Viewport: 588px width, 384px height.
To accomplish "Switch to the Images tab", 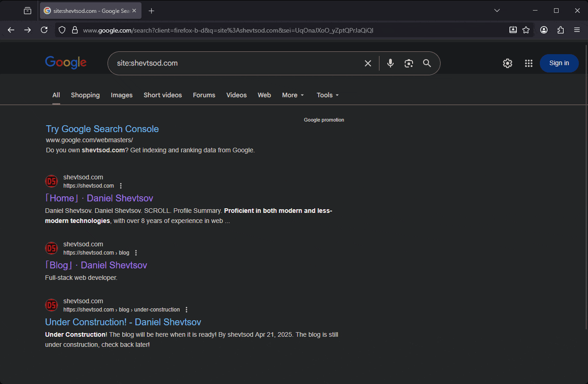I will (122, 95).
